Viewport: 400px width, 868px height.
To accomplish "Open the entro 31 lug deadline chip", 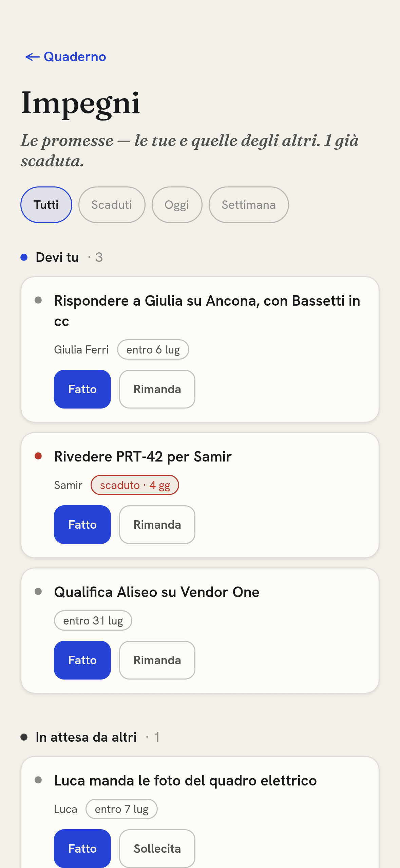I will point(93,620).
